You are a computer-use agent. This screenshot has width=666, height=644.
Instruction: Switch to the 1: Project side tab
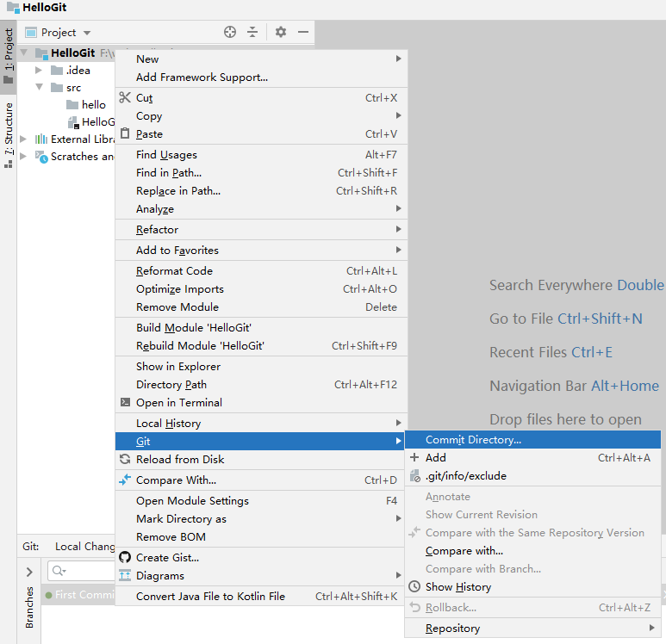click(9, 56)
